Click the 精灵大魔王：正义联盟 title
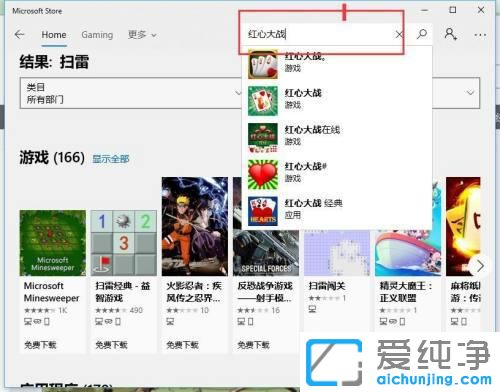 click(406, 292)
